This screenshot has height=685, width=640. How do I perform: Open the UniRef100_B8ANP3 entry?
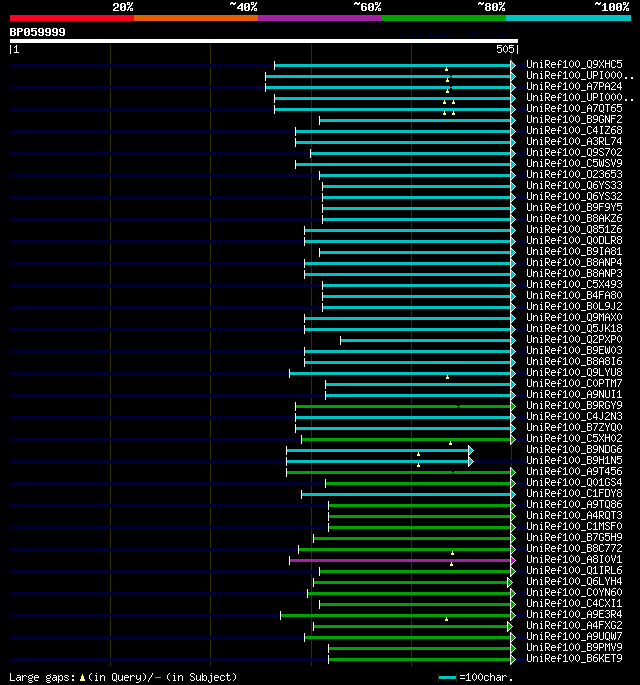[x=574, y=273]
